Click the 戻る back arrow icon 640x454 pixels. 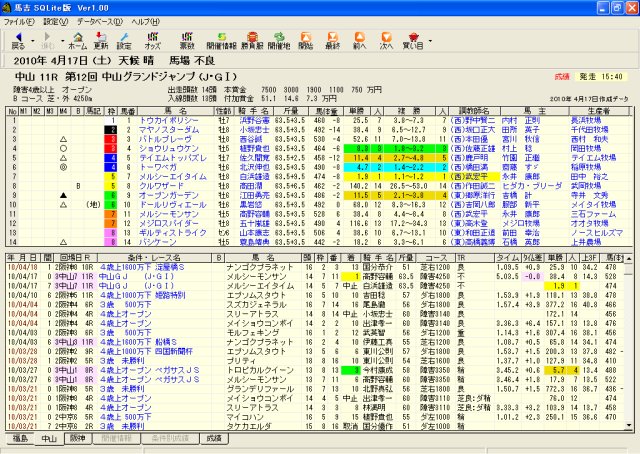[x=18, y=37]
